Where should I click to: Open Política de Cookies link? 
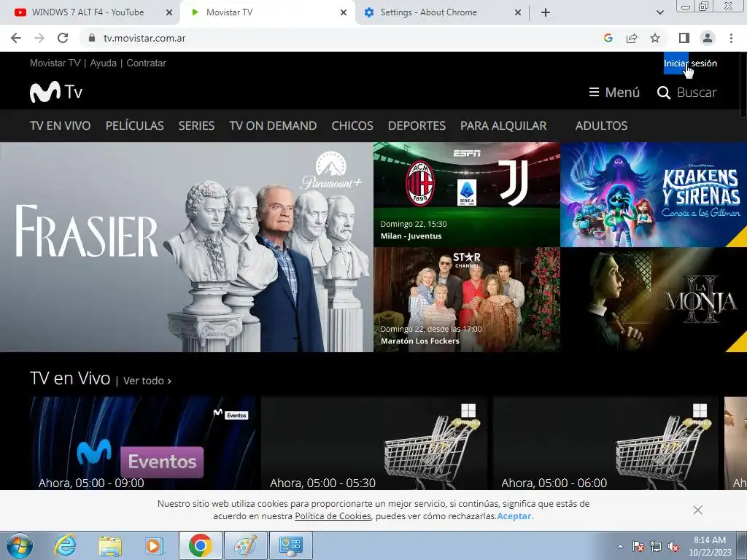333,516
